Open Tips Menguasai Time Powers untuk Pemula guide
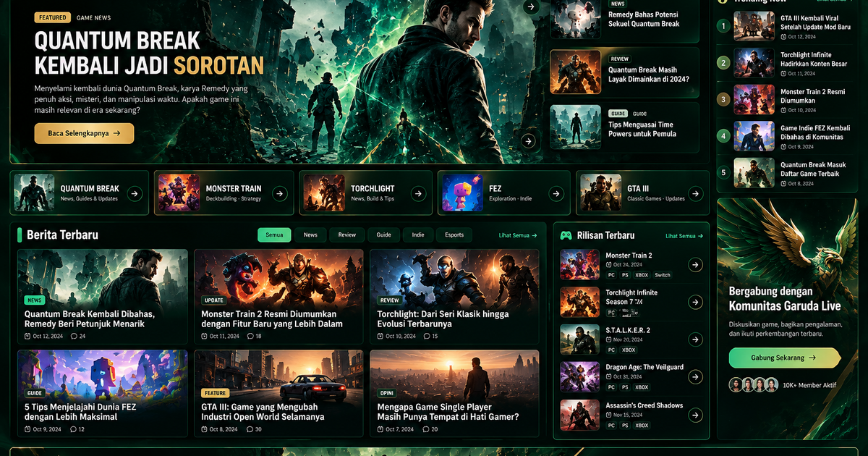868x456 pixels. pos(625,127)
